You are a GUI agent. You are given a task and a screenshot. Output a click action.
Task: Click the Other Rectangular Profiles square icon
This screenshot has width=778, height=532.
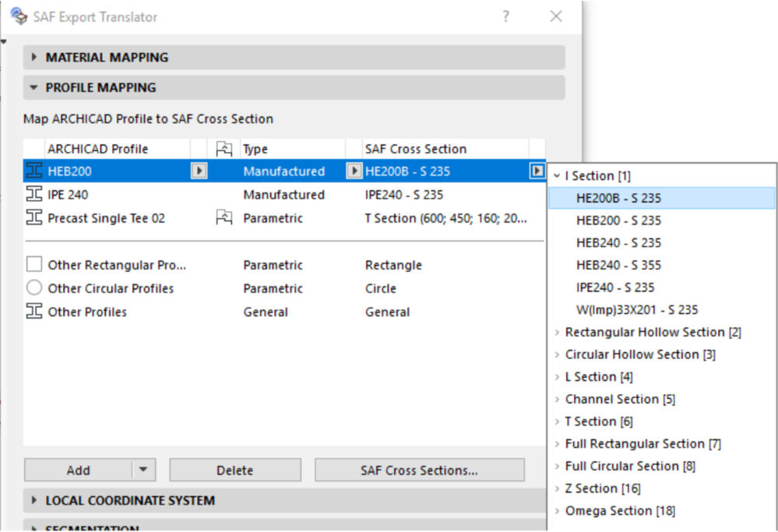[34, 264]
